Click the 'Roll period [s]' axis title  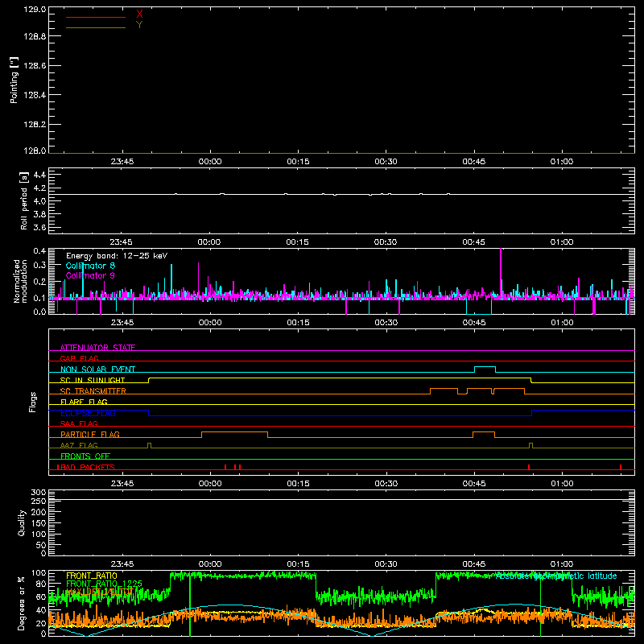[x=24, y=200]
